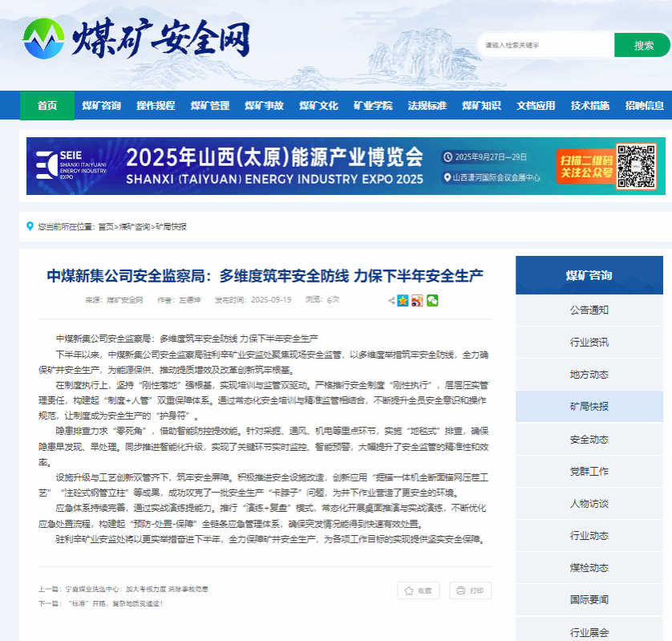Open 煤矿事故 in navigation bar
This screenshot has width=672, height=641.
point(265,106)
